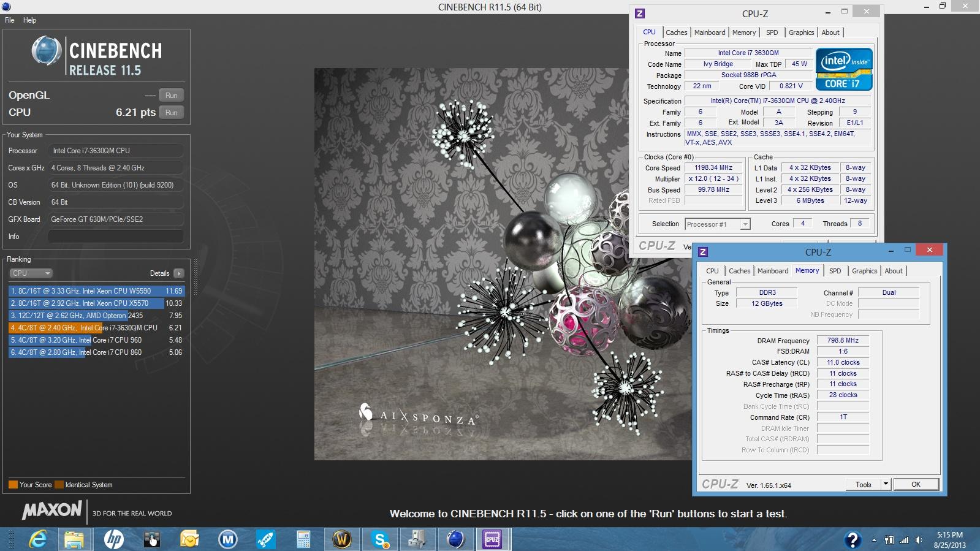Screen dimensions: 980x551
Task: Open the SPD tab in back CPU-Z window
Action: 772,32
